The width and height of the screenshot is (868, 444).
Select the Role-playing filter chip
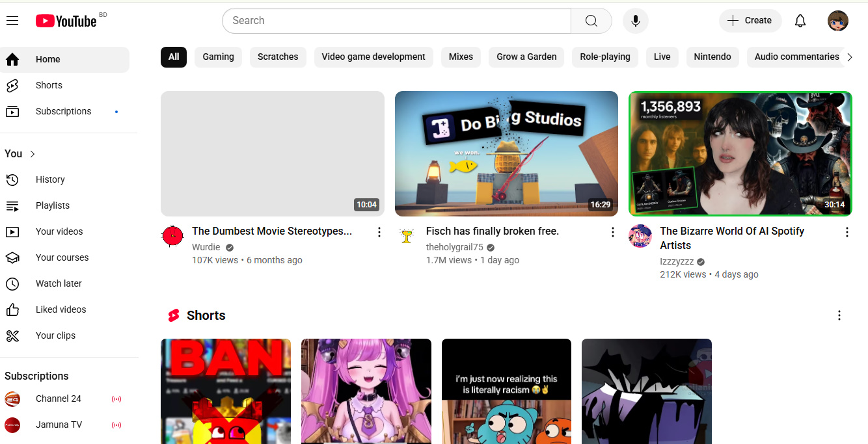(x=605, y=57)
